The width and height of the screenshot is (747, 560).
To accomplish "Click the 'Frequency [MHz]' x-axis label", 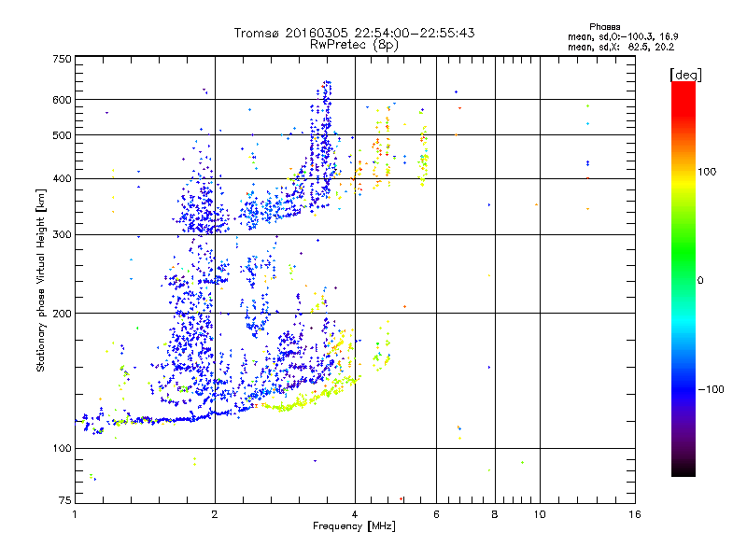I will 354,526.
